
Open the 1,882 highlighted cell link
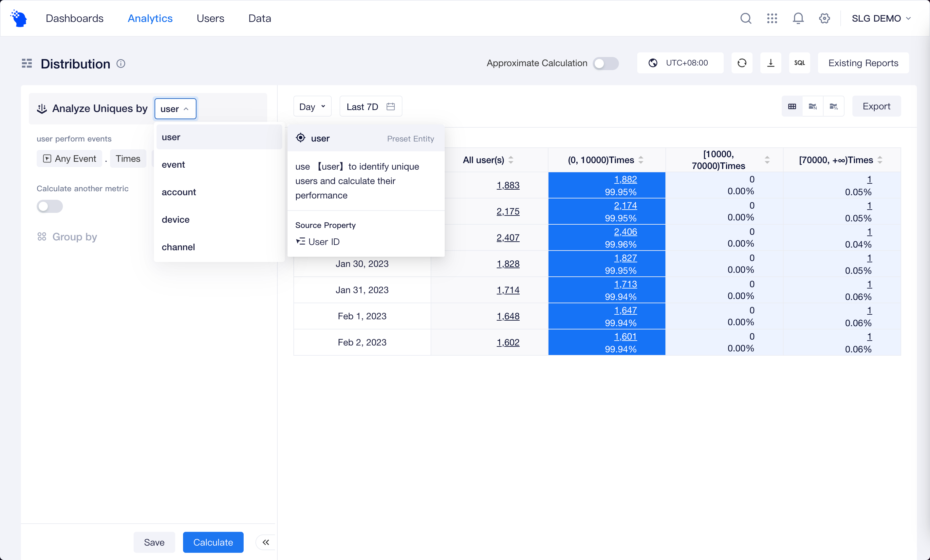point(625,179)
